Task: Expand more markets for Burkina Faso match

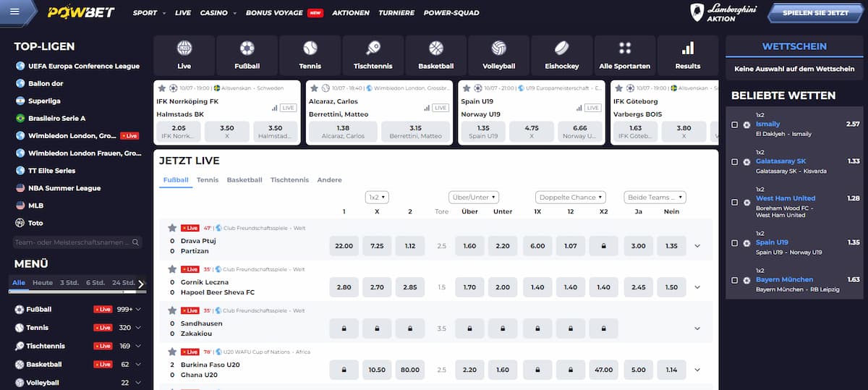Action: 697,370
